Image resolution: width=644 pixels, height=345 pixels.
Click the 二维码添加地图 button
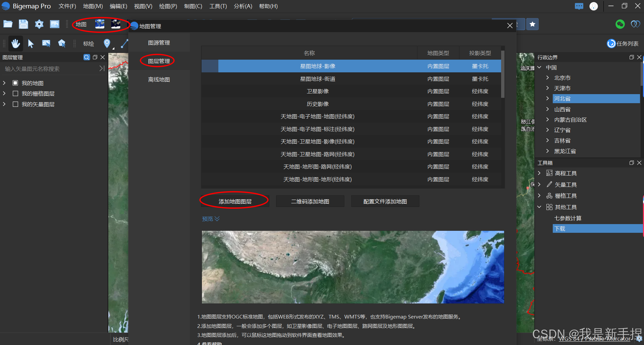[310, 201]
